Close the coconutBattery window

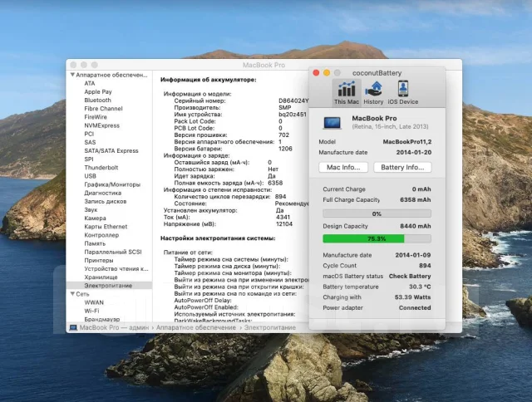316,73
